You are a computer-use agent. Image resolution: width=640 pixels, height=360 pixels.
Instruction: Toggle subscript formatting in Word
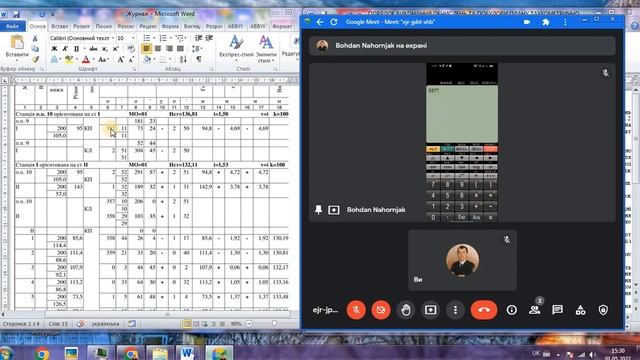pyautogui.click(x=105, y=49)
